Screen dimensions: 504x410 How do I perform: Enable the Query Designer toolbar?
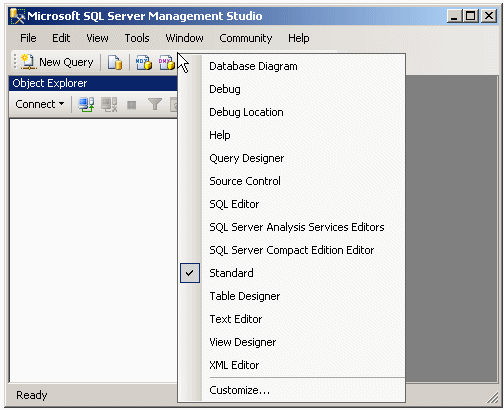click(292, 158)
